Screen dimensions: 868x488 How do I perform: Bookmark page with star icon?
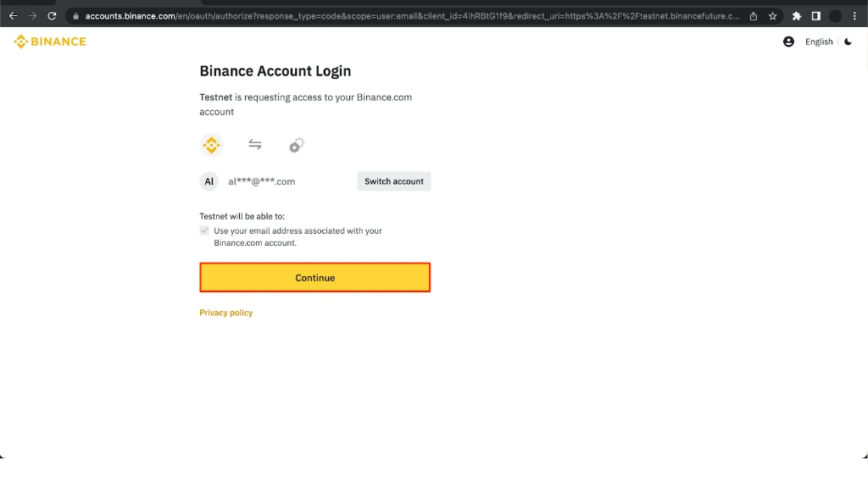(772, 16)
